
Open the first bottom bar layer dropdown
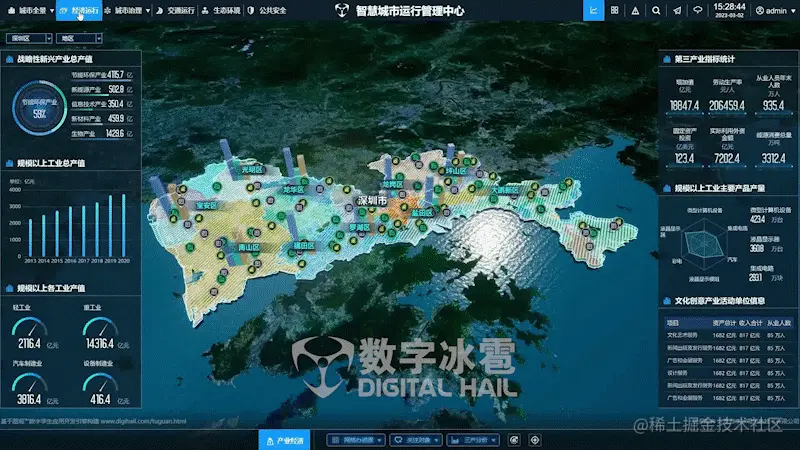(356, 440)
